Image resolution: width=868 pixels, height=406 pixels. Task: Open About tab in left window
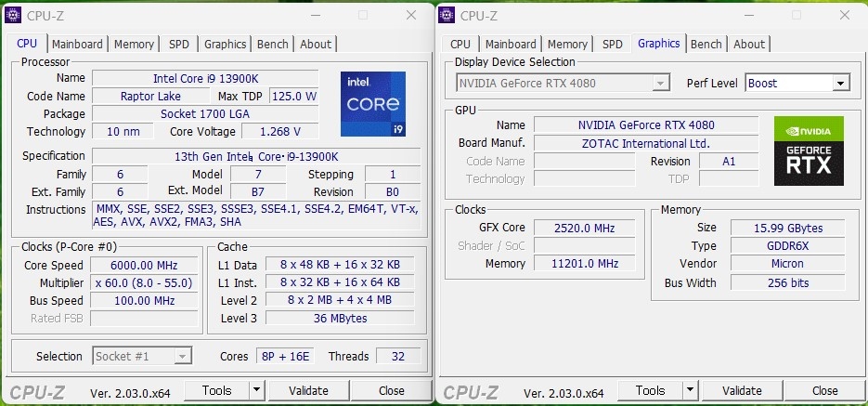tap(316, 45)
